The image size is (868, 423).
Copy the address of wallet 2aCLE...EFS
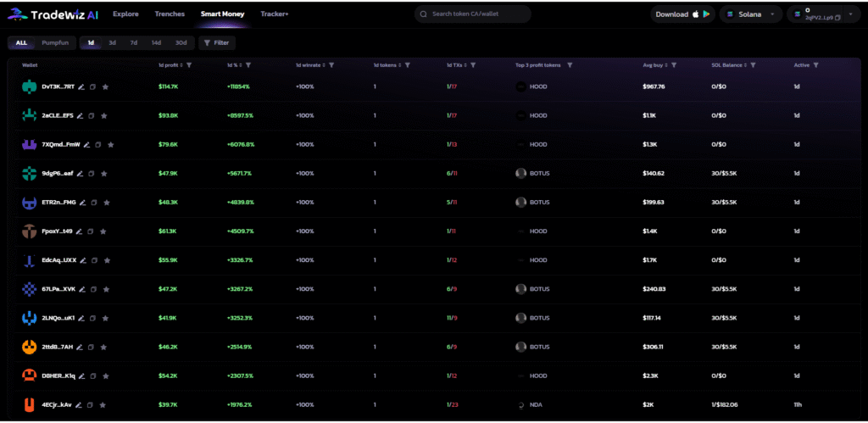click(92, 115)
